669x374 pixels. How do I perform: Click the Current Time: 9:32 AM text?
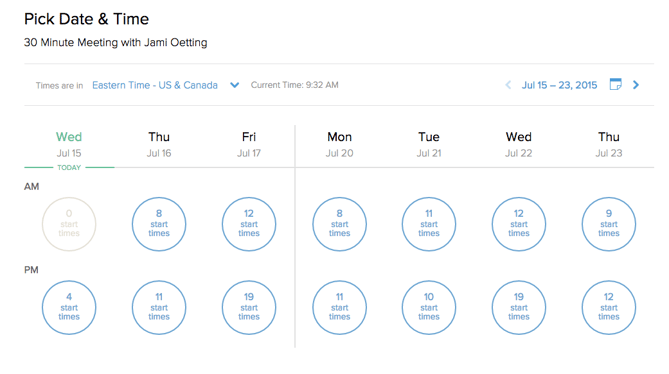point(294,85)
